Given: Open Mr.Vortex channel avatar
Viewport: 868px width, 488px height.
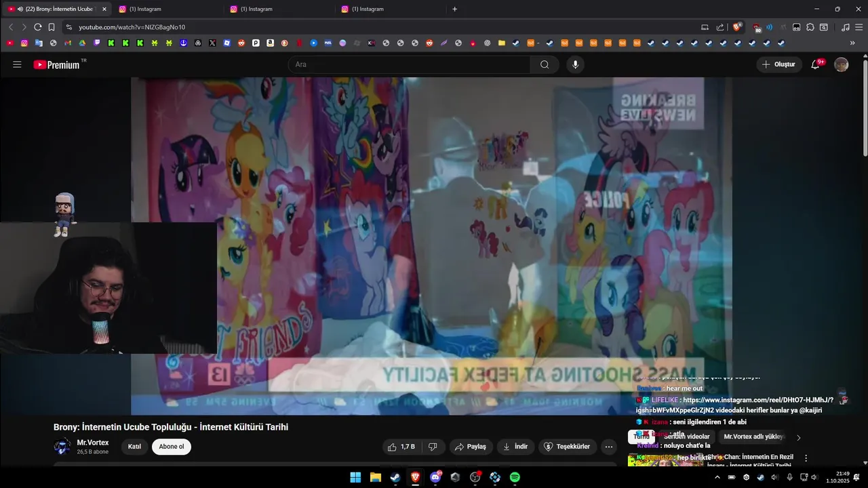Looking at the screenshot, I should [62, 447].
